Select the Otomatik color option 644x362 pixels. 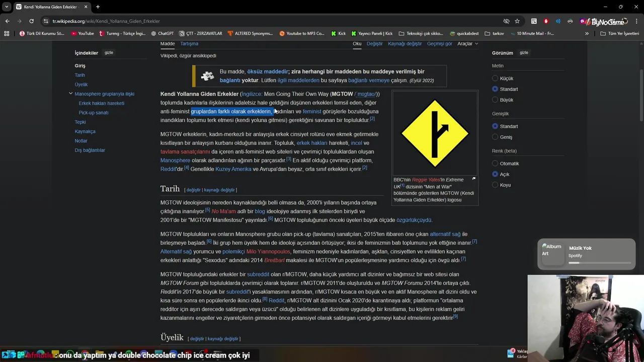495,163
